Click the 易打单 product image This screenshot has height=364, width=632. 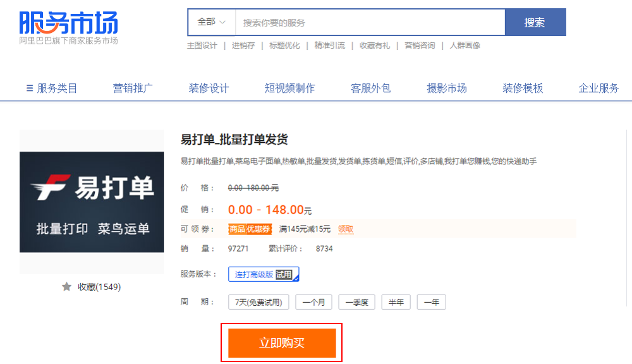tap(92, 202)
